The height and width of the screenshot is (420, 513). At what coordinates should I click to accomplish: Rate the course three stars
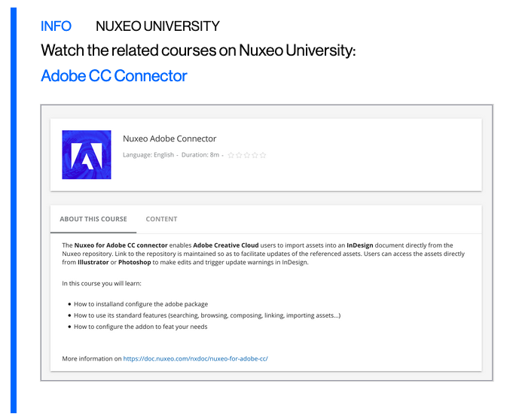[247, 155]
